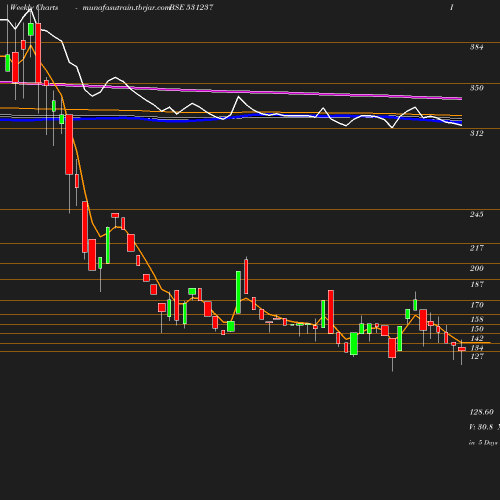Click the 200 price axis label

click(x=476, y=268)
